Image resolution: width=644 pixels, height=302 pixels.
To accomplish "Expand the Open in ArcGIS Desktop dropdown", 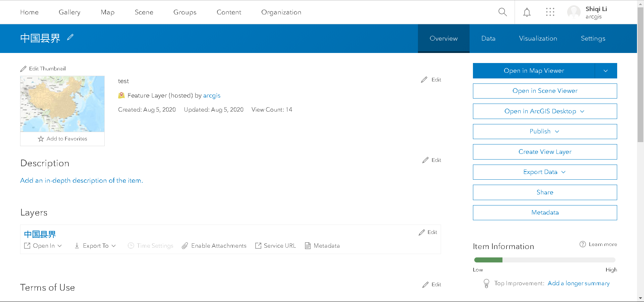I will (x=582, y=111).
